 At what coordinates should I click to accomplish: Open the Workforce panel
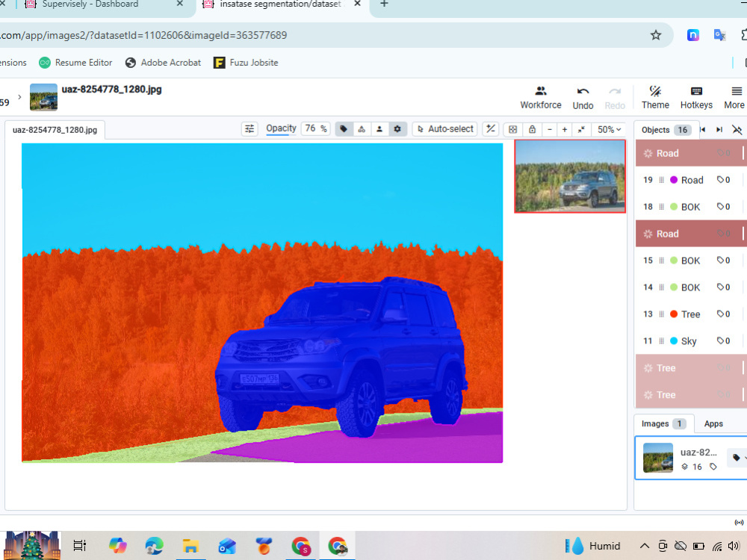[x=541, y=98]
